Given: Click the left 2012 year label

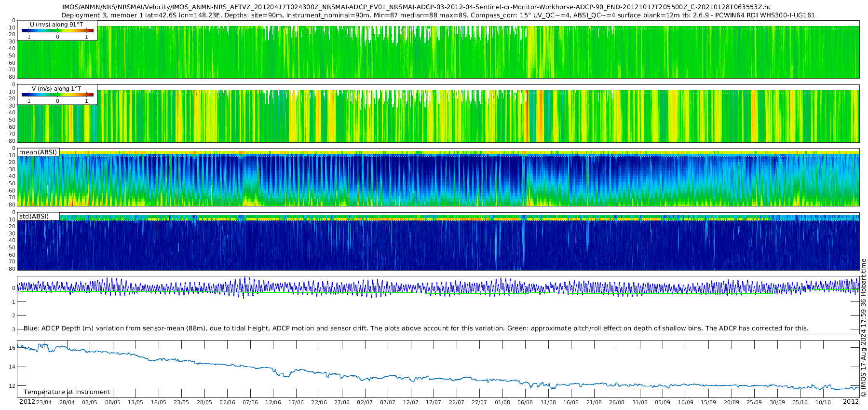Looking at the screenshot, I should tap(27, 402).
